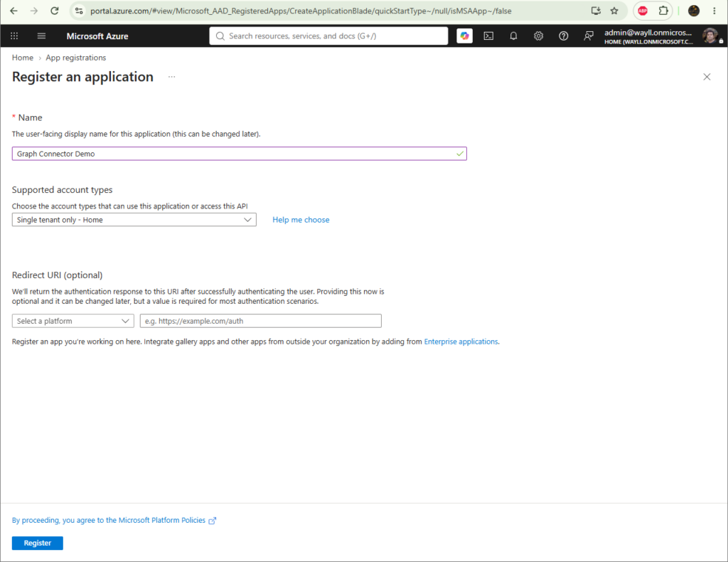Open the Azure apps waffle launcher
The height and width of the screenshot is (562, 728).
tap(14, 36)
